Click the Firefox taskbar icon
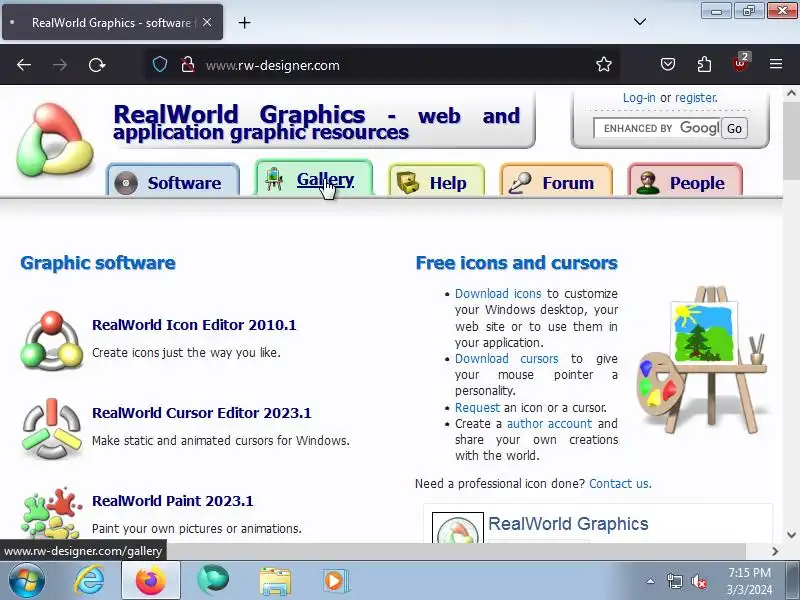Viewport: 800px width, 600px height. click(x=151, y=581)
